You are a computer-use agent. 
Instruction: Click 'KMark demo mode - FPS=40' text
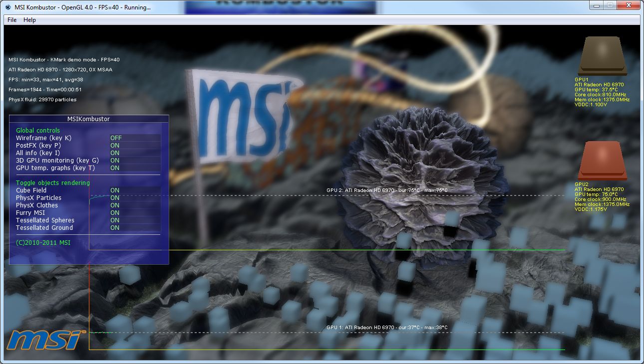point(85,60)
